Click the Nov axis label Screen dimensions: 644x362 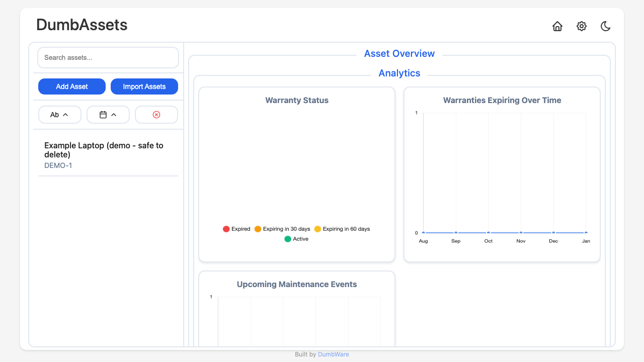[521, 241]
